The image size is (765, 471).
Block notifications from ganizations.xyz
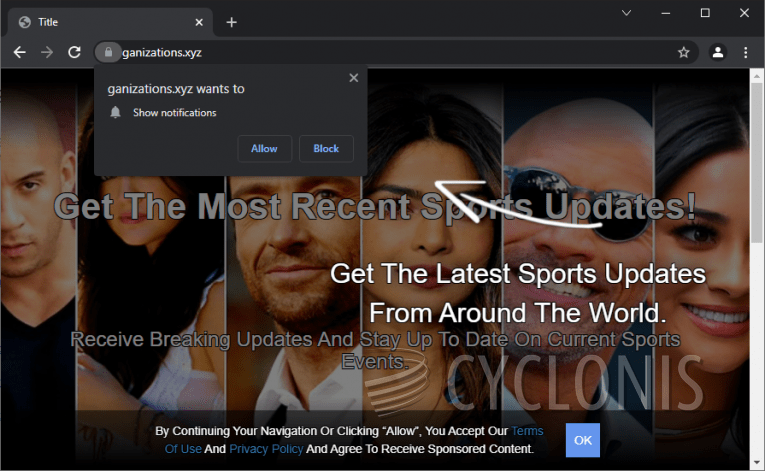click(x=326, y=149)
